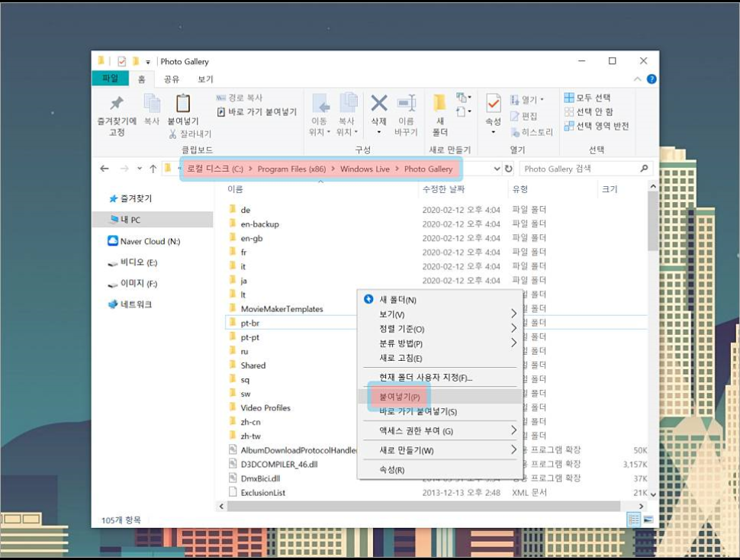Click the Copy icon in the ribbon

pos(152,103)
